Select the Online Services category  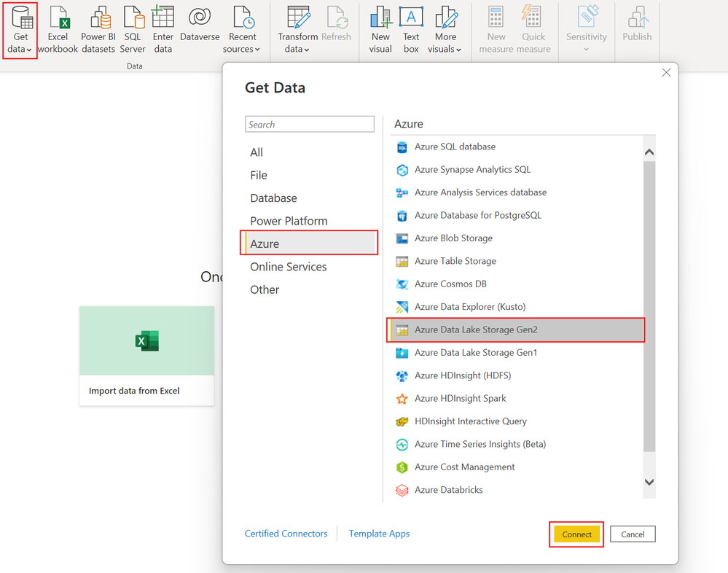point(289,267)
